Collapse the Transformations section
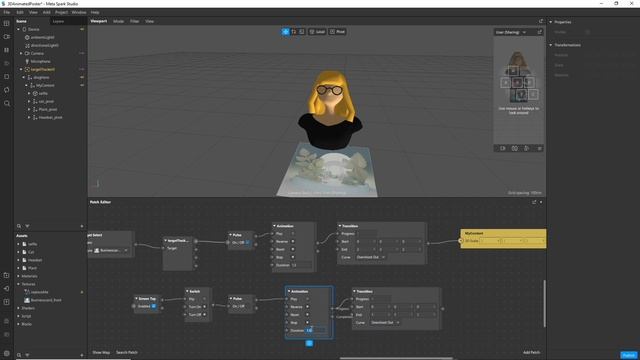This screenshot has height=360, width=640. (x=551, y=45)
